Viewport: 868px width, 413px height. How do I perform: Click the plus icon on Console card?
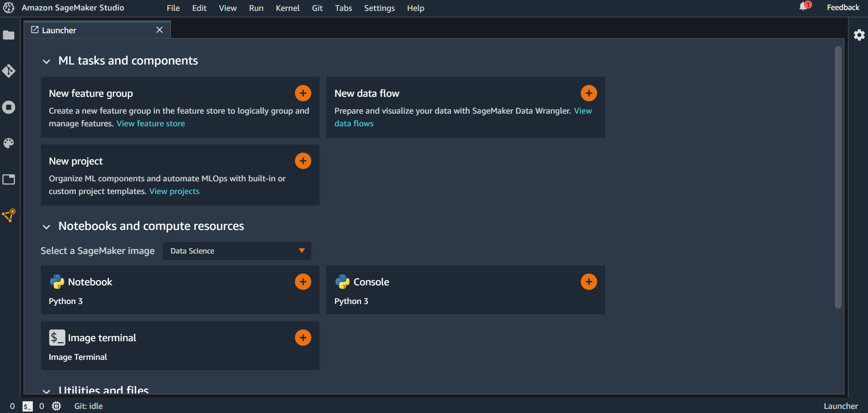pyautogui.click(x=589, y=282)
